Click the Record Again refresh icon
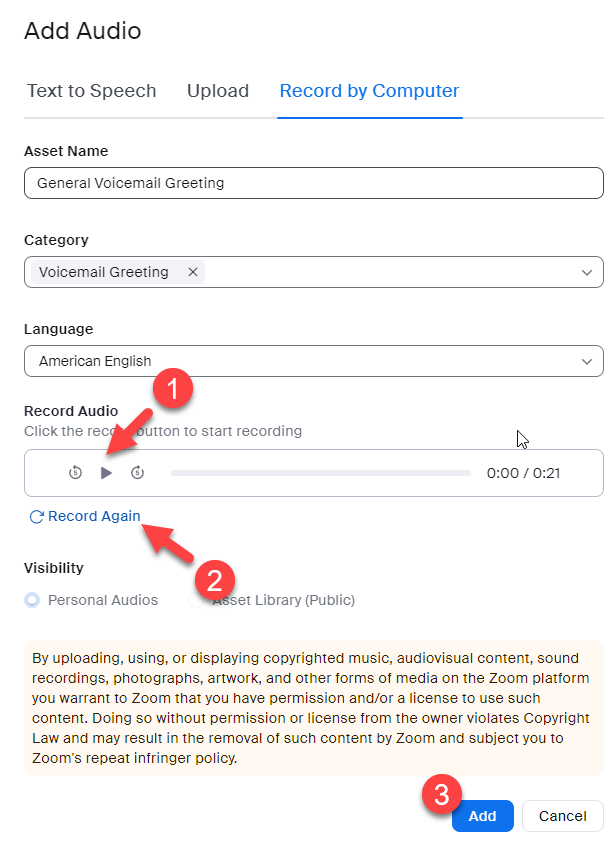 (37, 517)
